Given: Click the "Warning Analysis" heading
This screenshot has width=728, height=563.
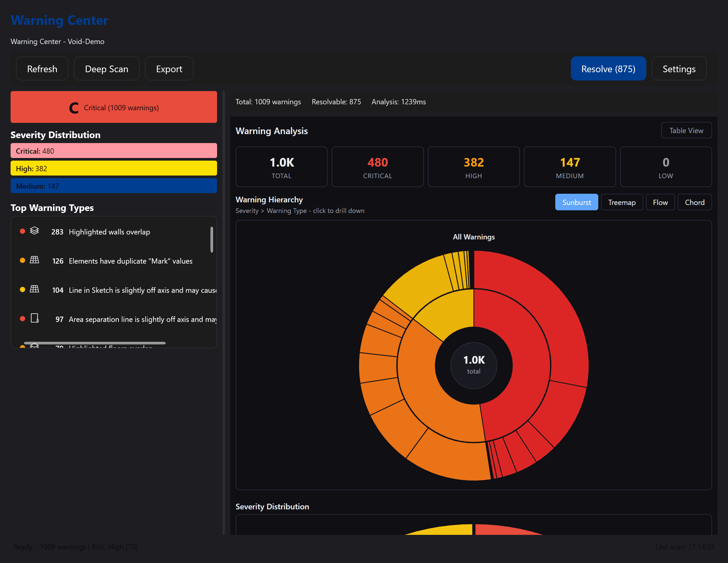Looking at the screenshot, I should point(272,131).
